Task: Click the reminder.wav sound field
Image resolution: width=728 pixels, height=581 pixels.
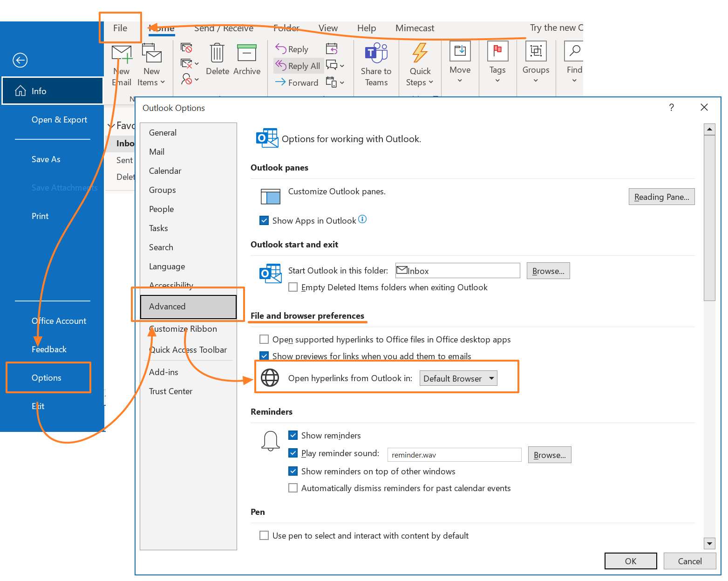Action: pyautogui.click(x=454, y=455)
